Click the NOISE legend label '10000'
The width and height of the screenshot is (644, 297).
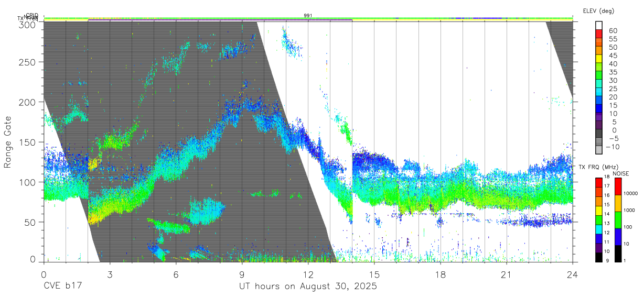631,193
